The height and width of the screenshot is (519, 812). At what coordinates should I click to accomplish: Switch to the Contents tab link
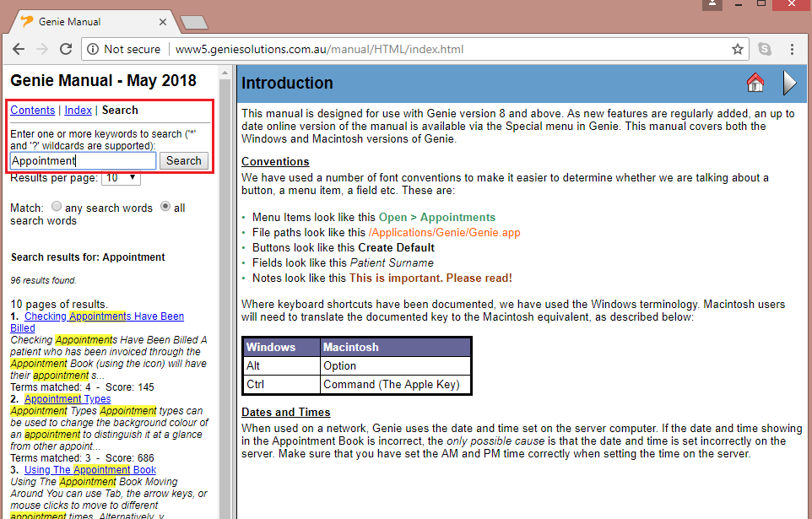[33, 110]
